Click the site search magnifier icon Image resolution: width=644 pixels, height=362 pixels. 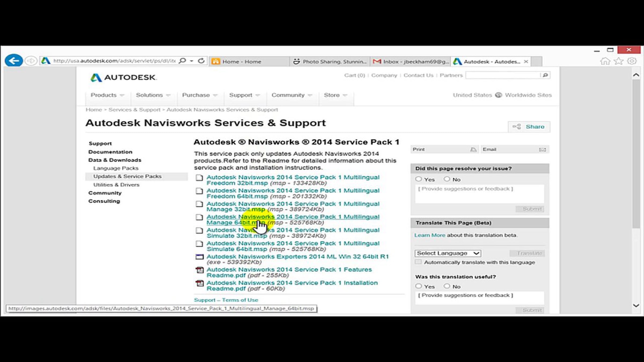(545, 75)
